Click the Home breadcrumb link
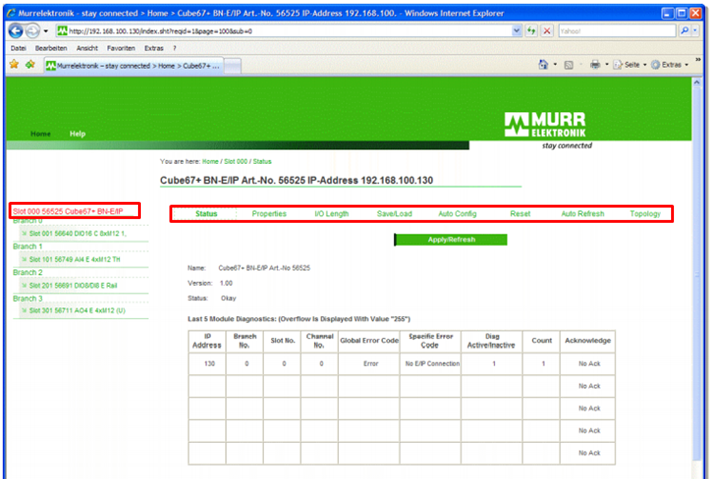The width and height of the screenshot is (712, 479). pyautogui.click(x=210, y=162)
